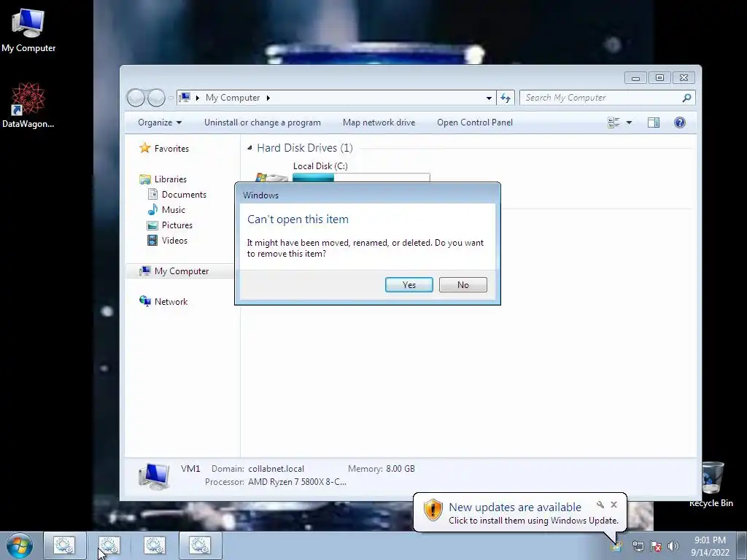Click the refresh button beside address bar
This screenshot has width=747, height=560.
pyautogui.click(x=506, y=98)
